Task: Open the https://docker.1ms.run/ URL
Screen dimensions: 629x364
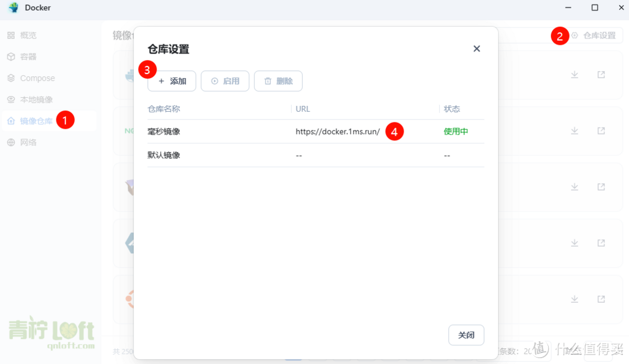Action: click(x=338, y=131)
